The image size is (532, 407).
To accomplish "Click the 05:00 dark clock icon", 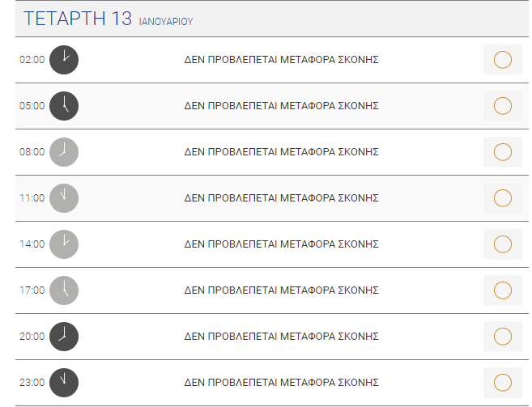I will [64, 106].
